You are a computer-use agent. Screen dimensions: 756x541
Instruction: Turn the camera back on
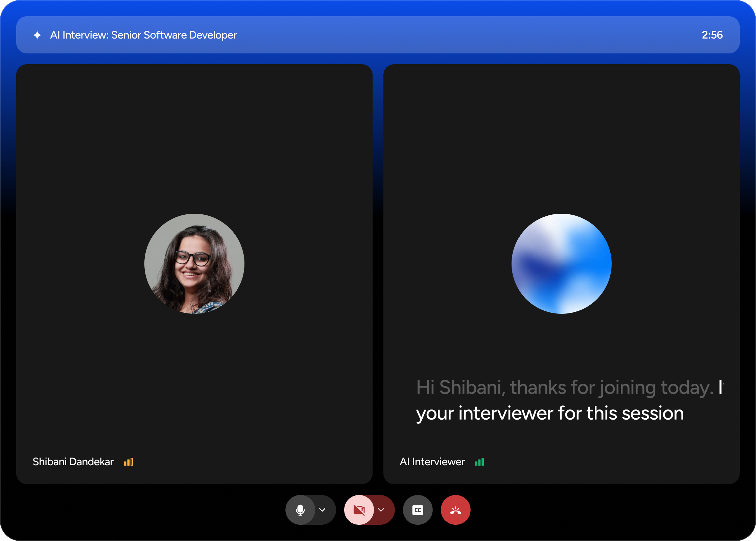[x=359, y=510]
